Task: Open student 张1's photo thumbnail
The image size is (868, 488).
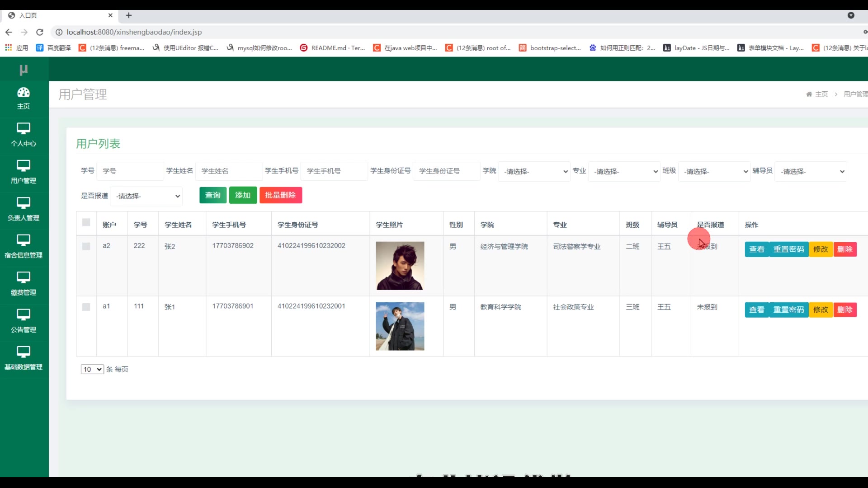Action: 400,326
